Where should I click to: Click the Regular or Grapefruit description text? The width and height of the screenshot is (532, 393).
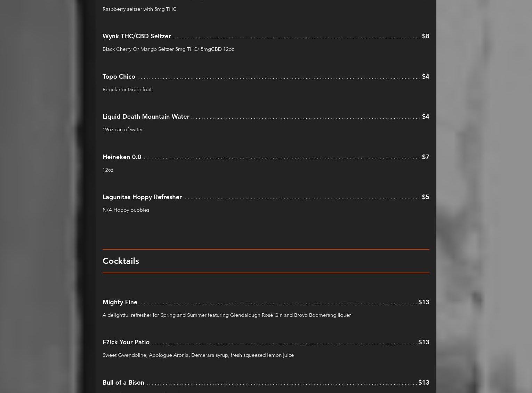(127, 89)
